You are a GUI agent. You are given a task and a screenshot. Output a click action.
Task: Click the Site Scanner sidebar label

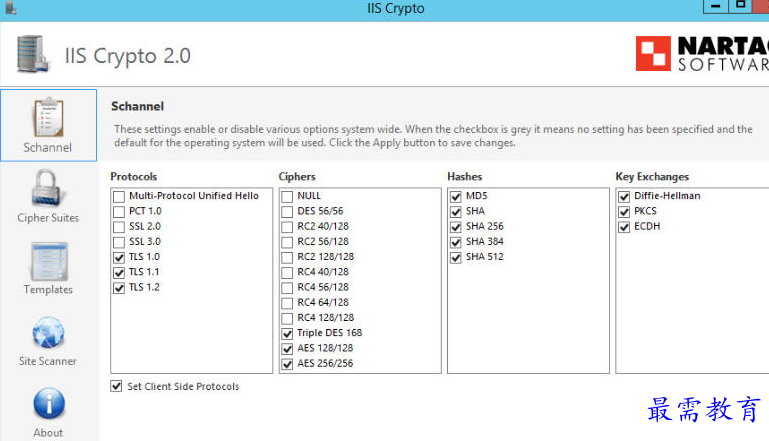[48, 361]
